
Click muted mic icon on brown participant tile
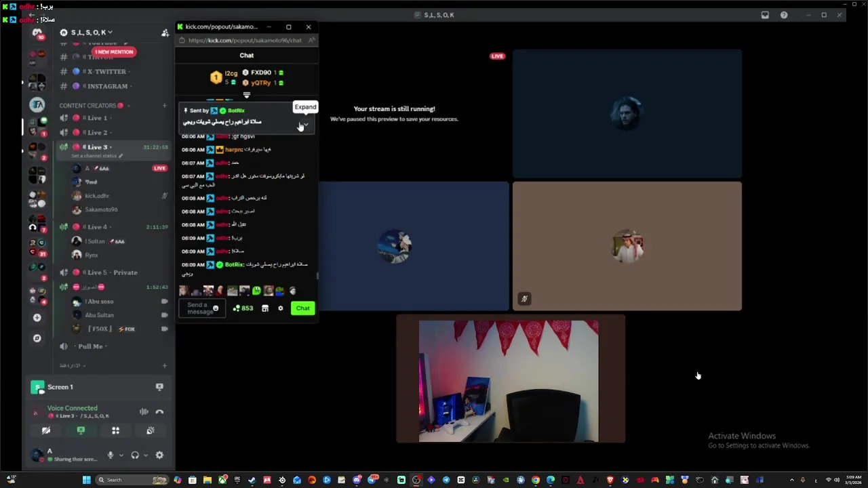pos(524,299)
